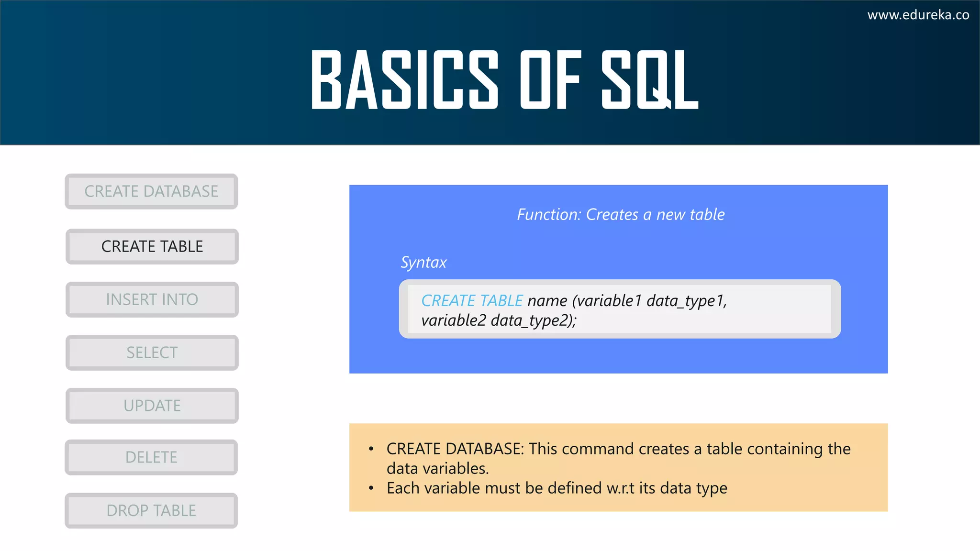Choose the UPDATE button
This screenshot has width=980, height=551.
click(x=152, y=406)
